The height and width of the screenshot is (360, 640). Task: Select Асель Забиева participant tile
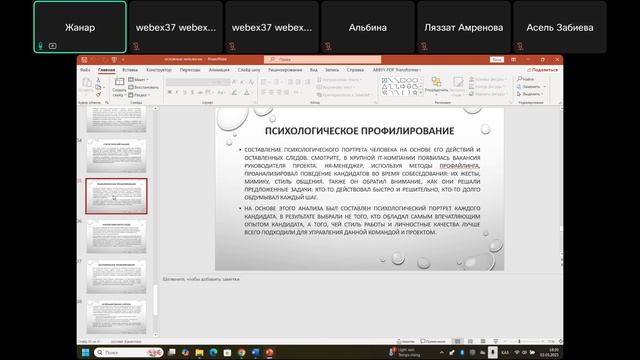560,27
